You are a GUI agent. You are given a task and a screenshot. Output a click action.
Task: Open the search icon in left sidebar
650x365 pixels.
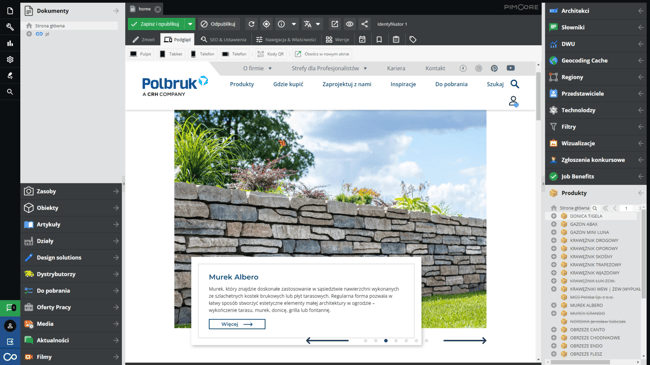click(x=10, y=92)
